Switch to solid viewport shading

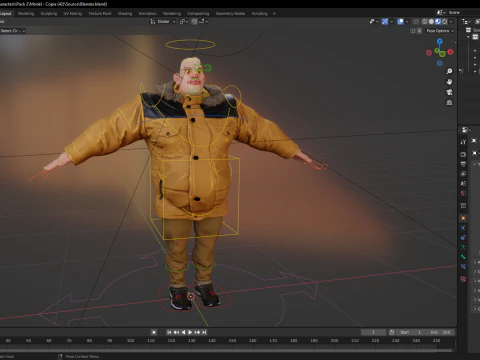[x=431, y=22]
